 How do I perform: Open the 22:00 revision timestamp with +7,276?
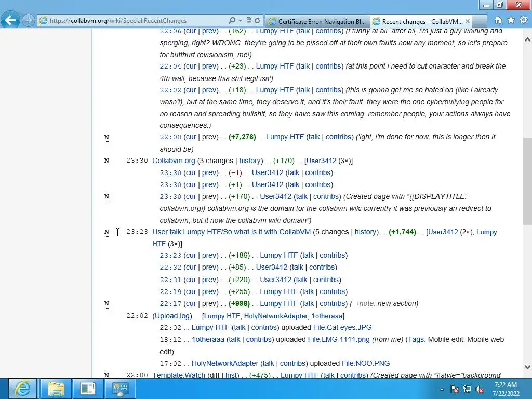[x=170, y=137]
